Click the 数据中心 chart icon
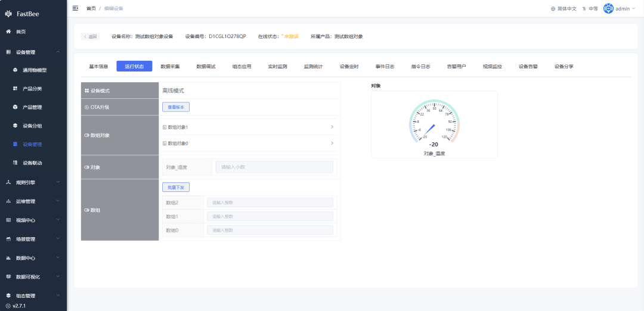Screen dimensions: 644x311 tap(8, 258)
